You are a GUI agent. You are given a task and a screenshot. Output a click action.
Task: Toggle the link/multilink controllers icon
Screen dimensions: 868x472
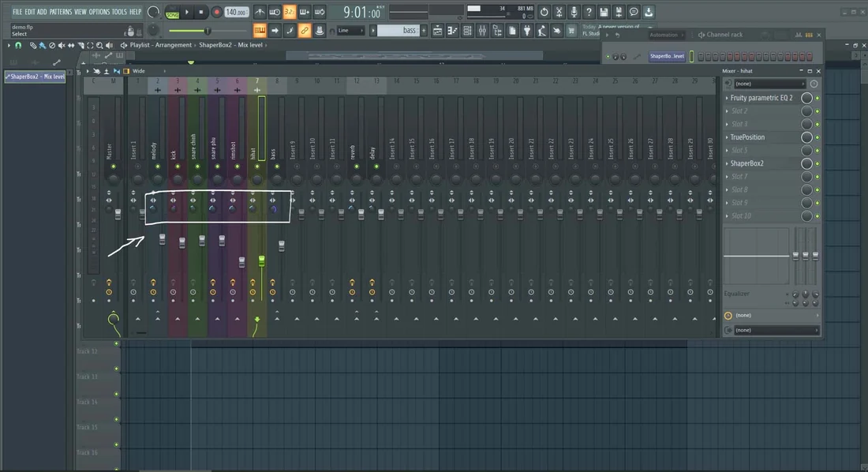point(305,31)
